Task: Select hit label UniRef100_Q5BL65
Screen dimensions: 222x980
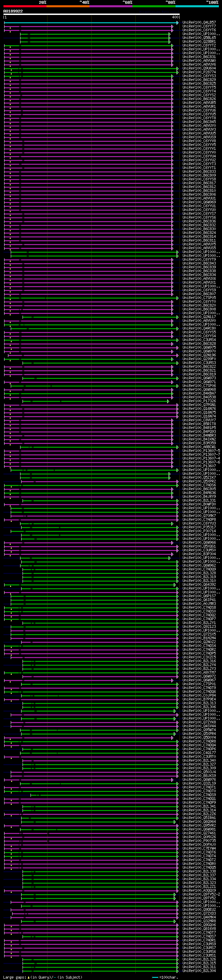Action: pyautogui.click(x=199, y=38)
